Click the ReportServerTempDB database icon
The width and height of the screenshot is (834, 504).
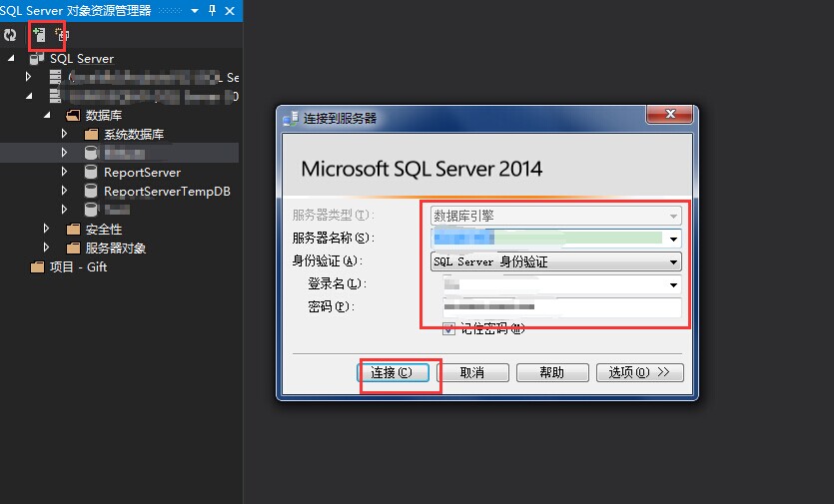(91, 191)
